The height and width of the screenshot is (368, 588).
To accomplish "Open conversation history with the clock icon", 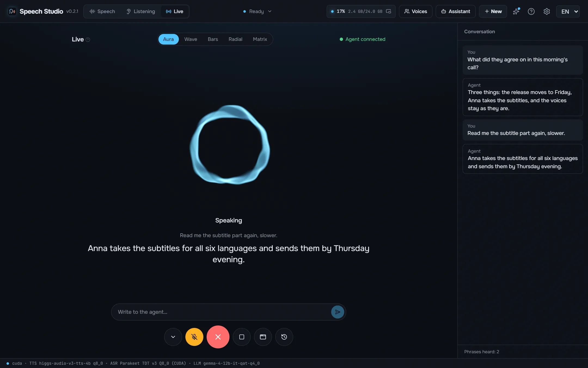I will [x=284, y=337].
